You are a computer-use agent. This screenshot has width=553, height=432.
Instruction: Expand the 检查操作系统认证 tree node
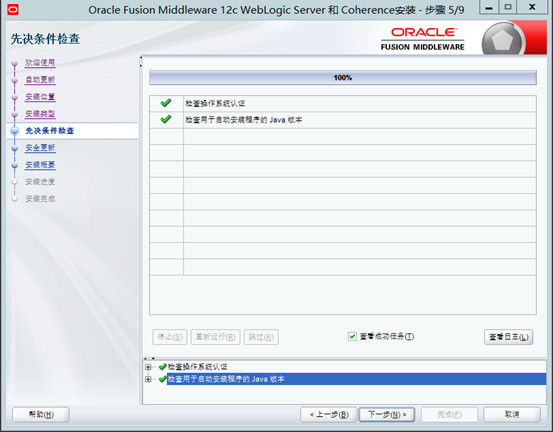tap(148, 367)
